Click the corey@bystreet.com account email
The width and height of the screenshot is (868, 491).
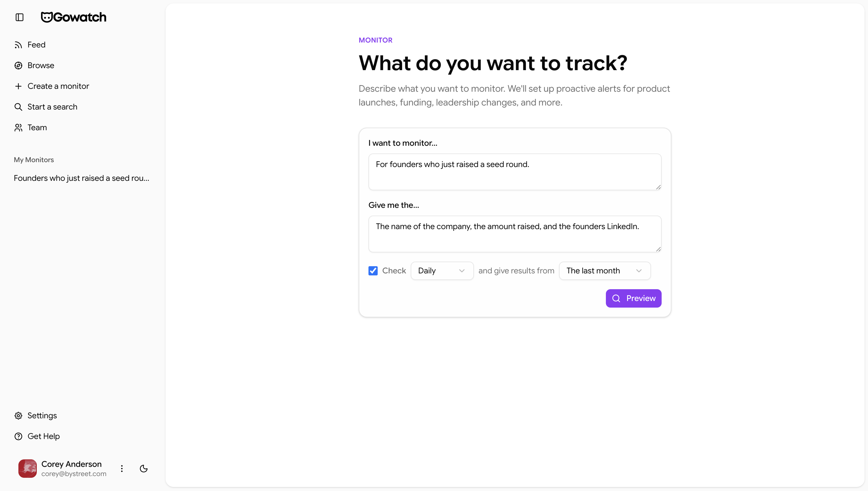pos(74,474)
